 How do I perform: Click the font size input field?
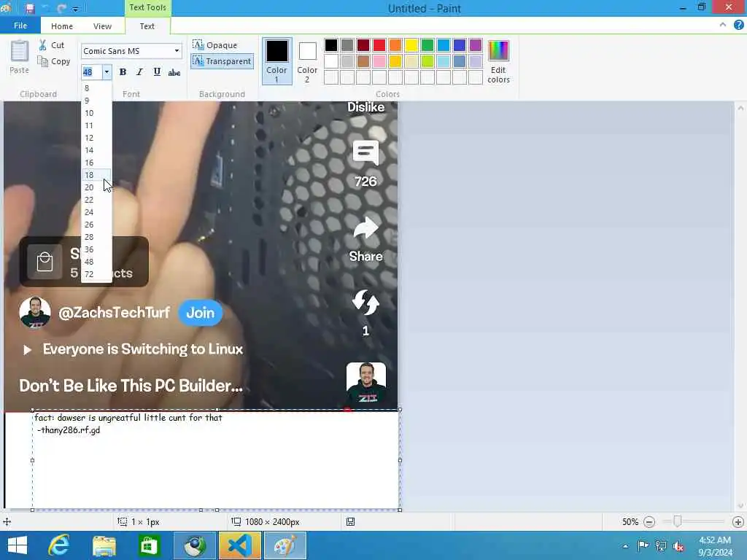click(91, 72)
